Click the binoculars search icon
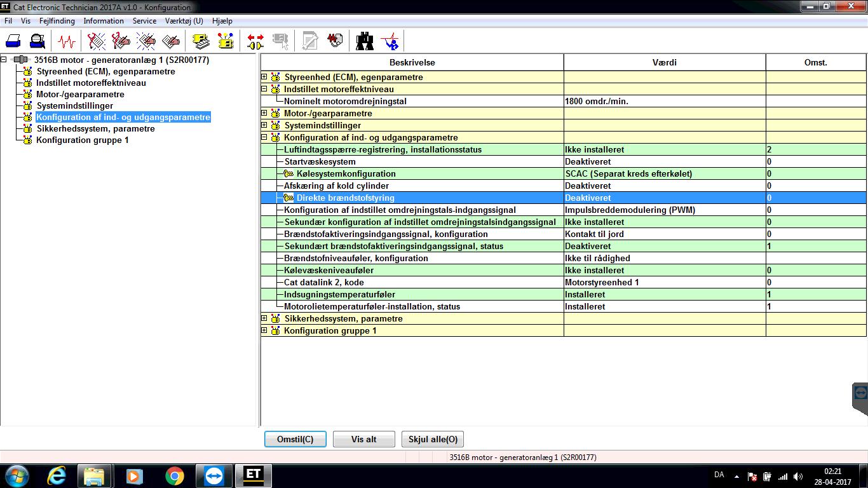868x488 pixels. click(x=365, y=41)
